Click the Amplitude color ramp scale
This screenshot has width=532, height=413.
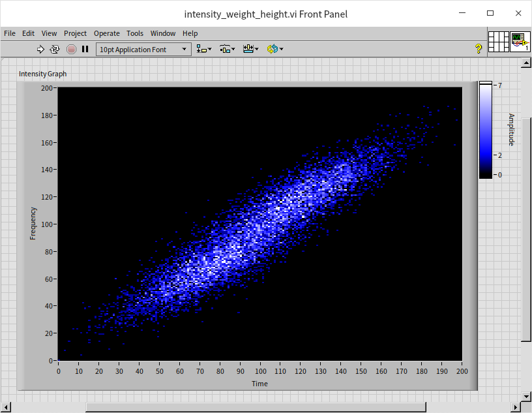pos(486,130)
